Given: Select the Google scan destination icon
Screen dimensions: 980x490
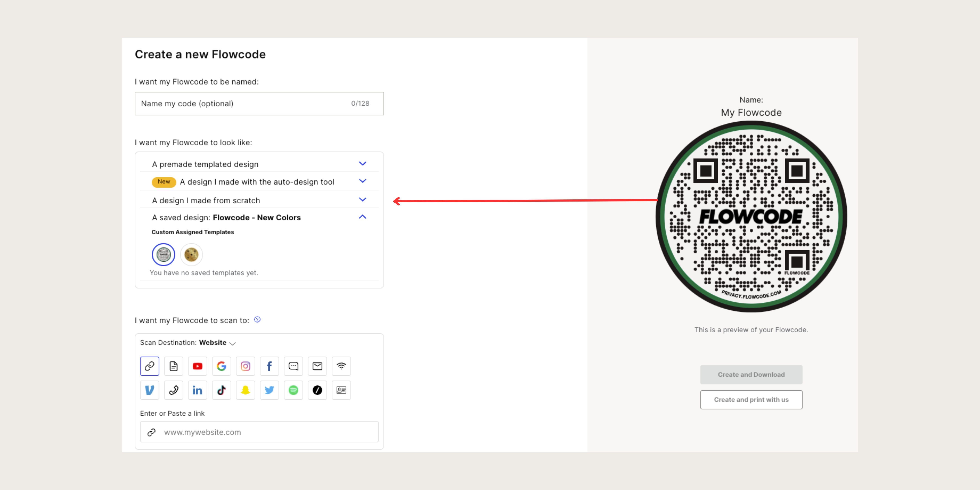Looking at the screenshot, I should tap(221, 366).
